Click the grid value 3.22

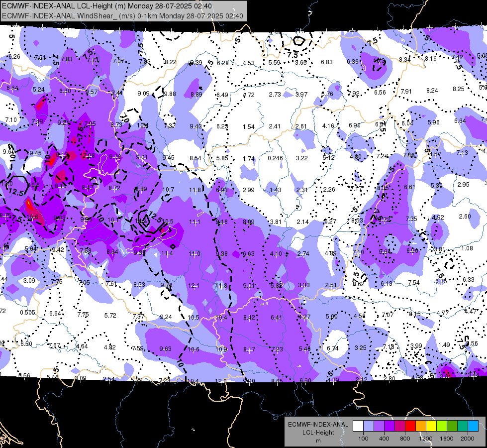click(x=301, y=158)
